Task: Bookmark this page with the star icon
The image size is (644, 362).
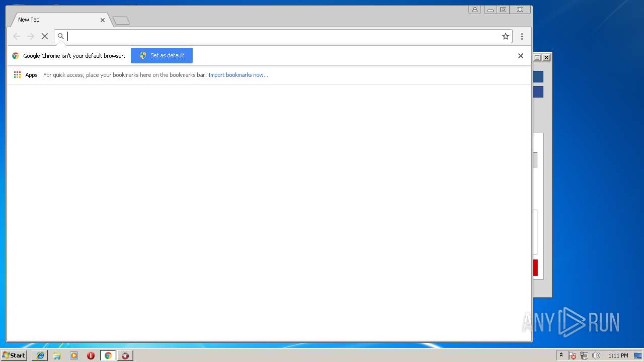Action: pos(506,36)
